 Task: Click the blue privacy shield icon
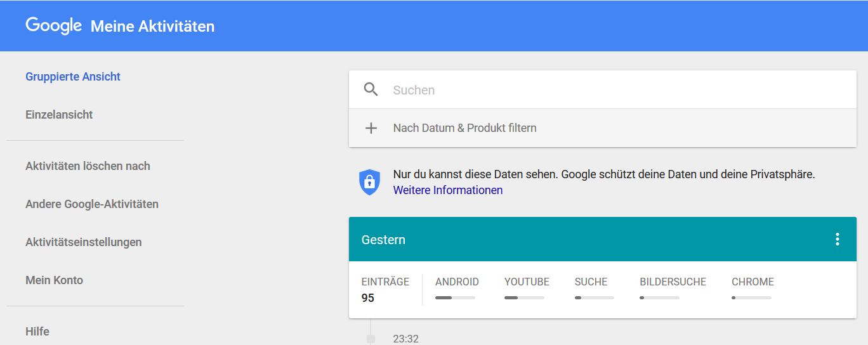(x=370, y=182)
